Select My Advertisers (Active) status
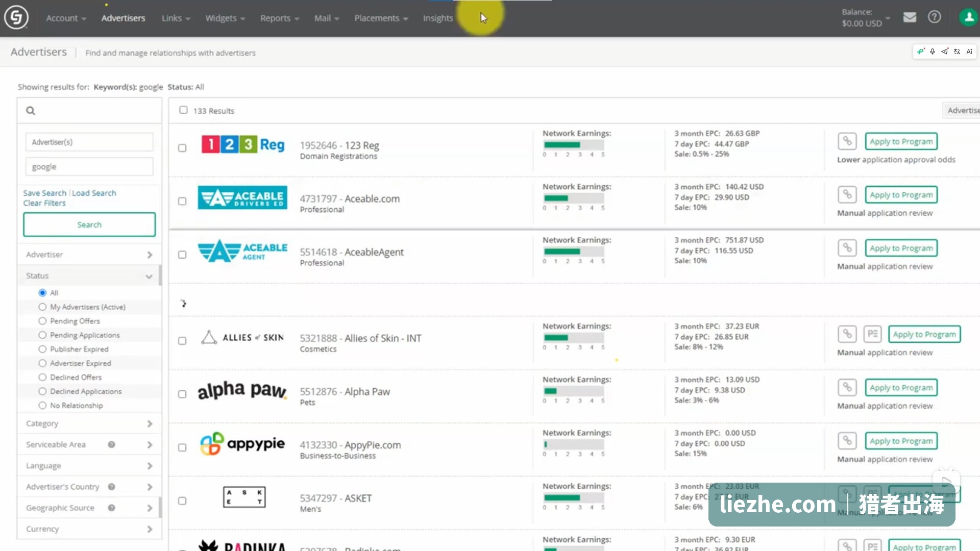 [x=42, y=307]
